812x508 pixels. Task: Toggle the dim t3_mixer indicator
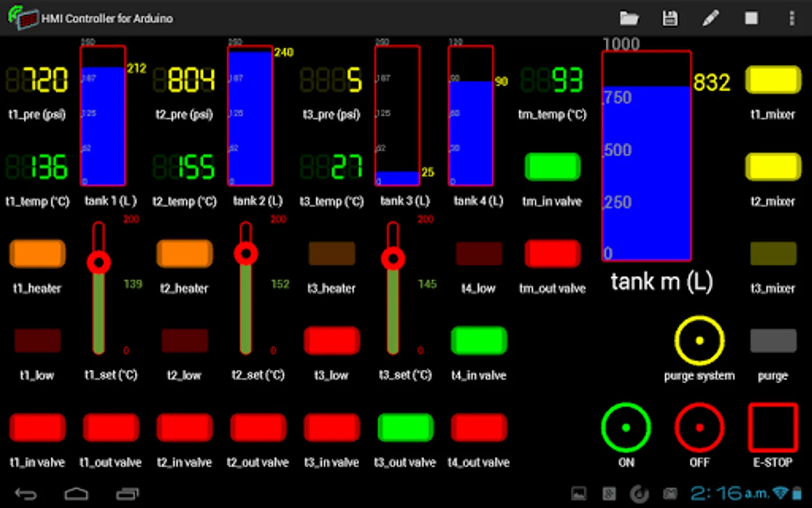pos(773,253)
